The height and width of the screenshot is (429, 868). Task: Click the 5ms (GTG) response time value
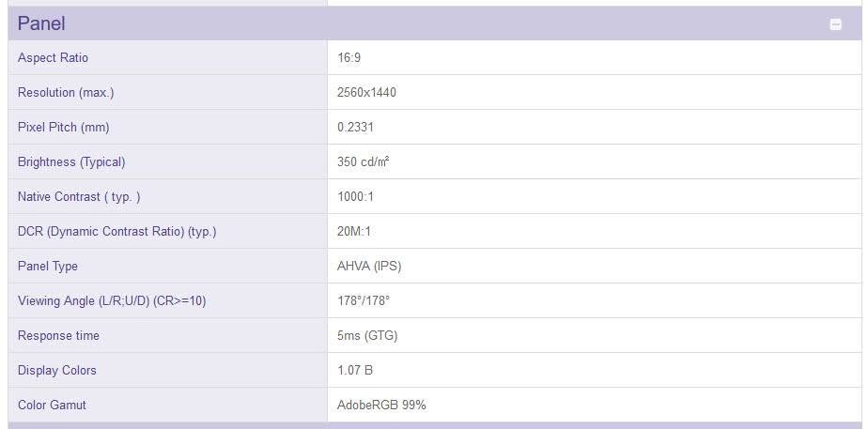pyautogui.click(x=367, y=335)
